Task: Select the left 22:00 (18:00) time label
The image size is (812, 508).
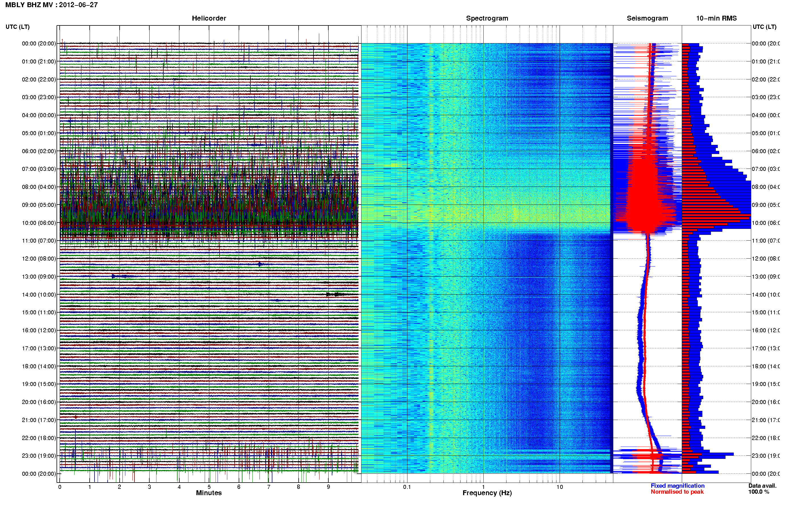Action: [39, 438]
